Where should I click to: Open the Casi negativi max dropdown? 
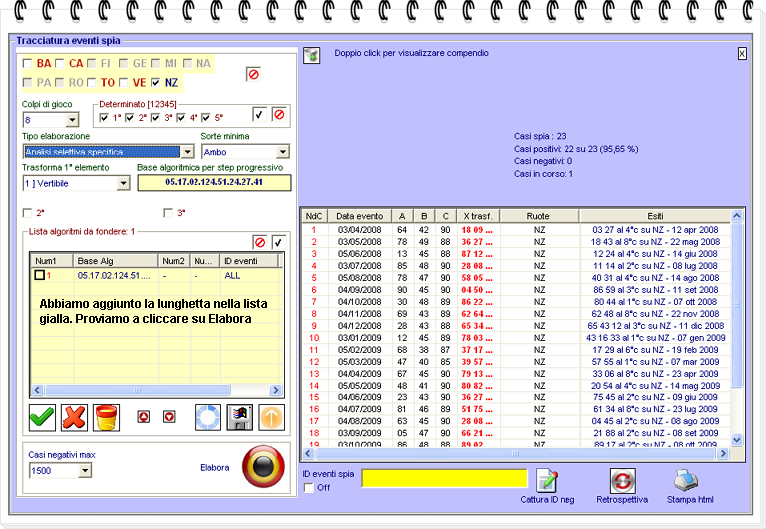pyautogui.click(x=85, y=470)
